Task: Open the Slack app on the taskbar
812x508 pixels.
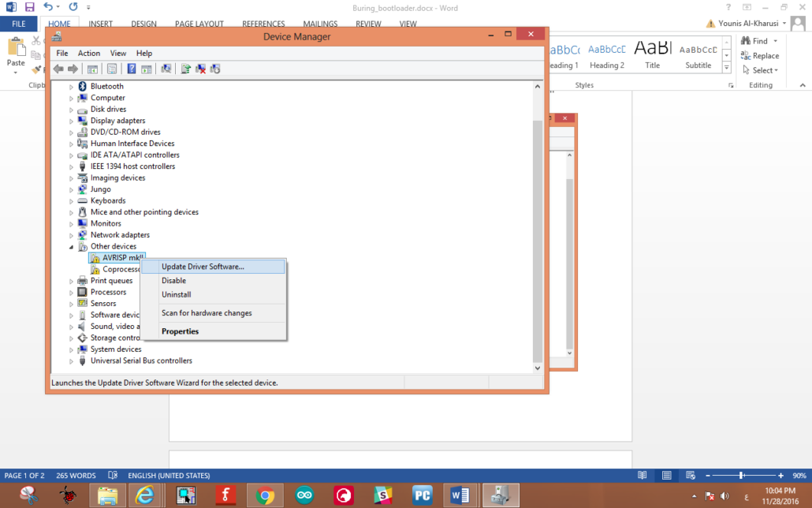Action: [383, 495]
